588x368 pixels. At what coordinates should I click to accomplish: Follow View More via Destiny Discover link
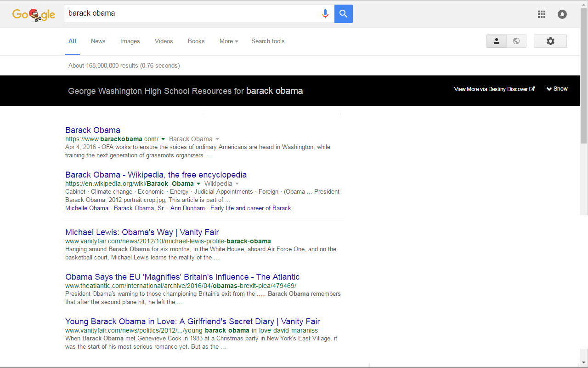pyautogui.click(x=494, y=89)
